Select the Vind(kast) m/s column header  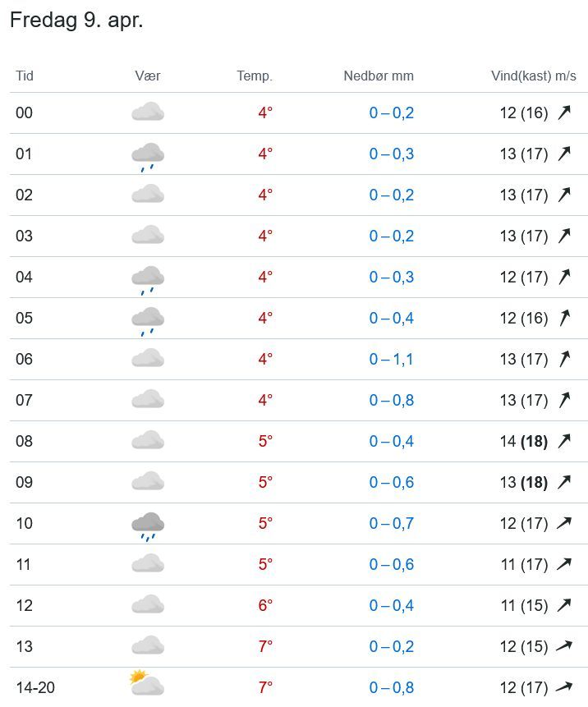pyautogui.click(x=534, y=76)
